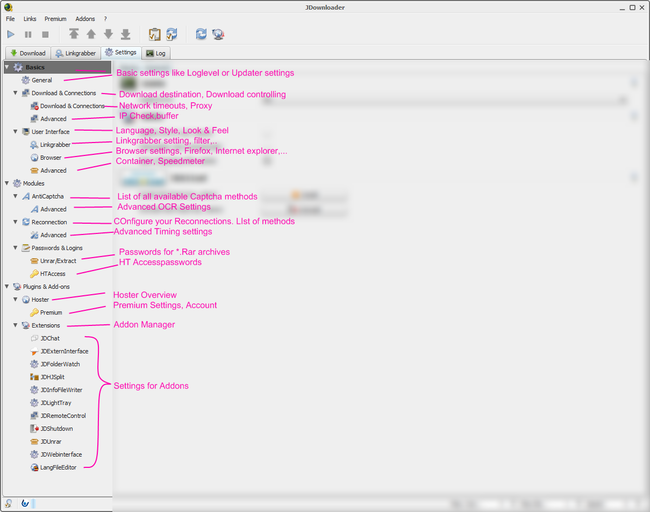Click the status bar premium icon
Screen dimensions: 650x512
(8, 503)
